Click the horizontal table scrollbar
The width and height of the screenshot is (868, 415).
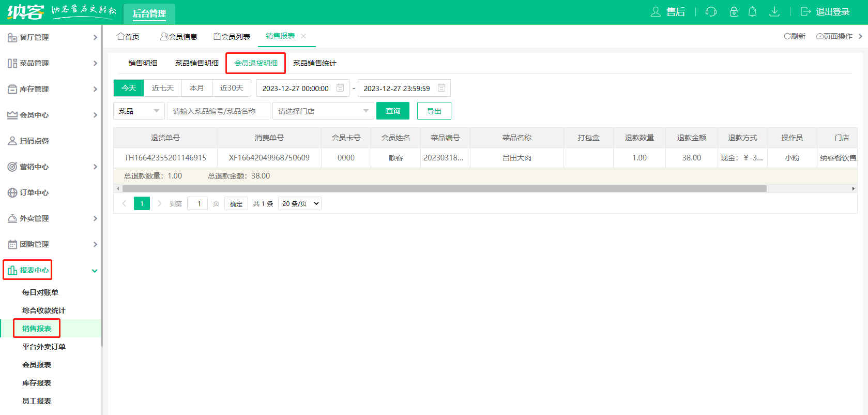pyautogui.click(x=444, y=188)
